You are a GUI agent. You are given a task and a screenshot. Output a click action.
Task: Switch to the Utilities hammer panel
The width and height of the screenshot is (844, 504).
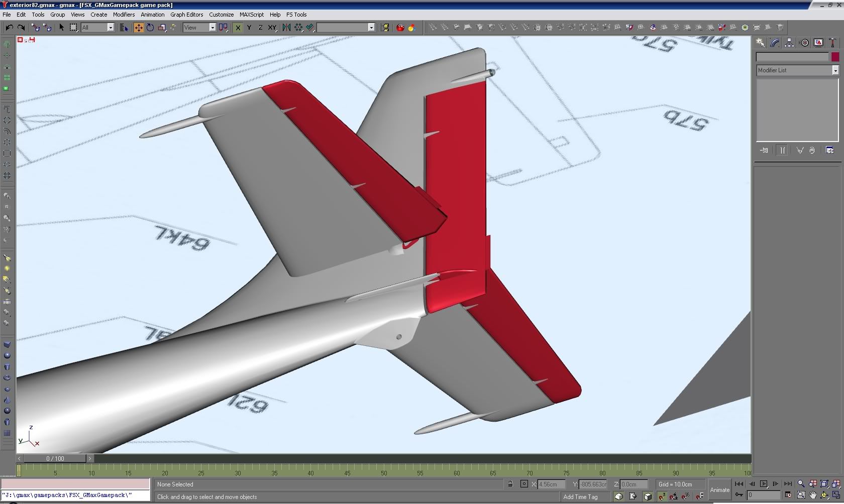[832, 43]
